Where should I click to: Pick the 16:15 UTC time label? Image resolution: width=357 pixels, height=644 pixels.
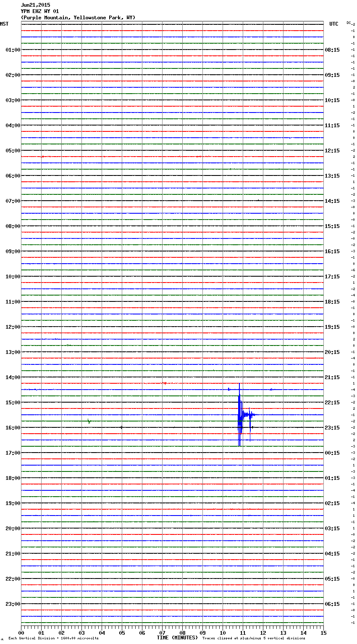332,251
